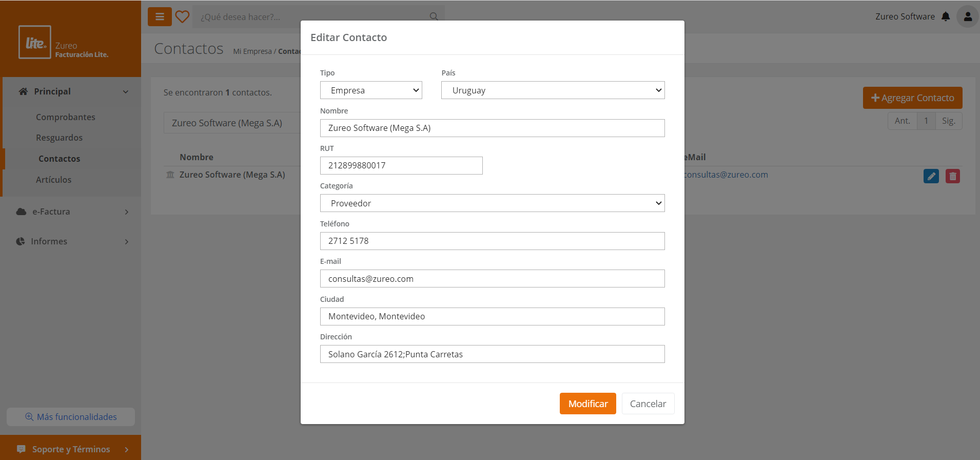Click the Más funcionalidades link
Image resolution: width=980 pixels, height=460 pixels.
point(71,417)
